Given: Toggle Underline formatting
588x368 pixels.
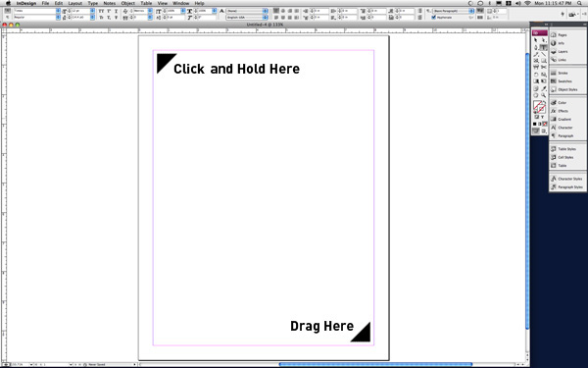Looking at the screenshot, I should click(117, 11).
